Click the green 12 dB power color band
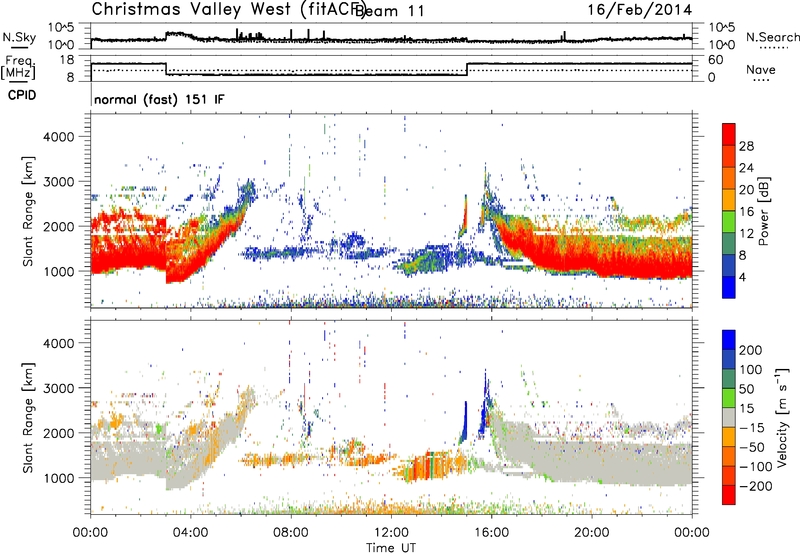This screenshot has width=800, height=554. coord(729,222)
